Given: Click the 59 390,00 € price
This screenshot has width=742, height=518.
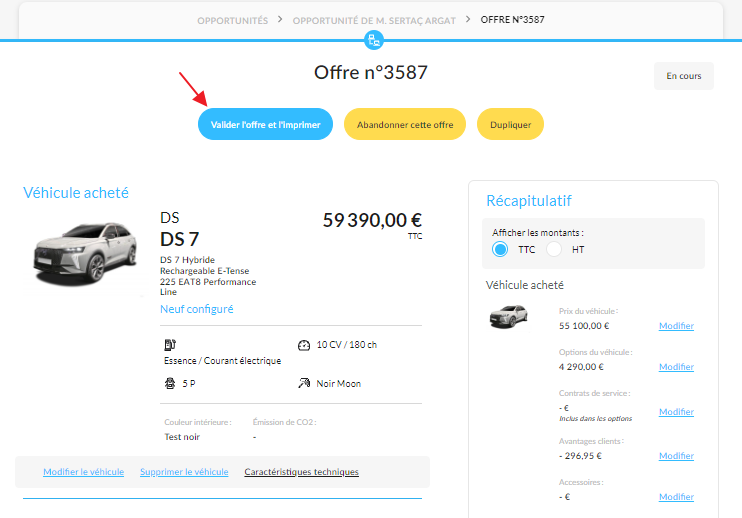Looking at the screenshot, I should click(x=372, y=220).
